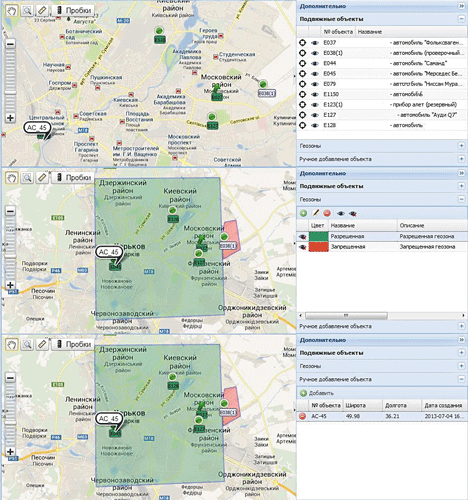The height and width of the screenshot is (500, 468).
Task: Select the Площадь Восстания metro icon
Action: [x=122, y=122]
